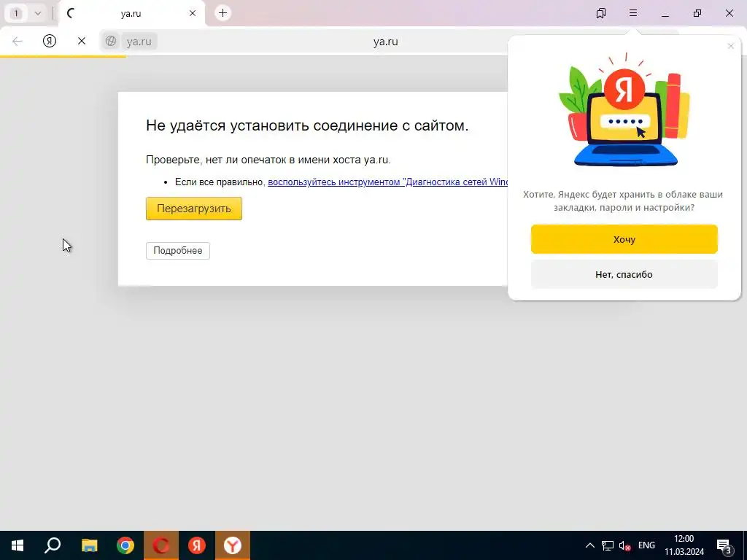Open the tab counter showing 1
Image resolution: width=747 pixels, height=560 pixels.
point(16,13)
